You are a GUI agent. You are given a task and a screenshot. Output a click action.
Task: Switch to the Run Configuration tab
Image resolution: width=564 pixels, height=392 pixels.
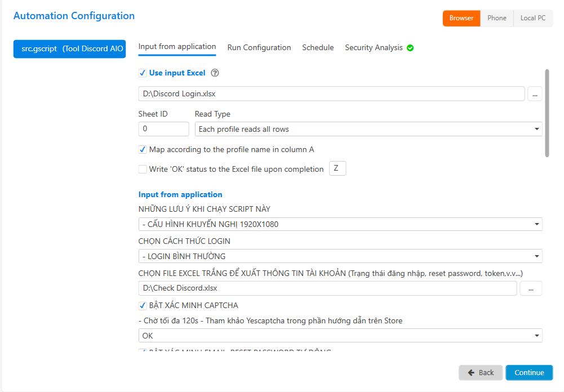(x=259, y=48)
